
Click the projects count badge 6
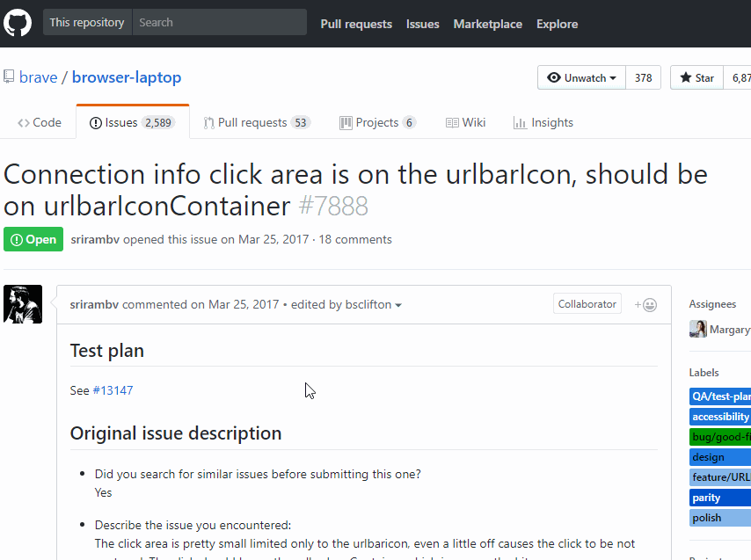[x=409, y=123]
